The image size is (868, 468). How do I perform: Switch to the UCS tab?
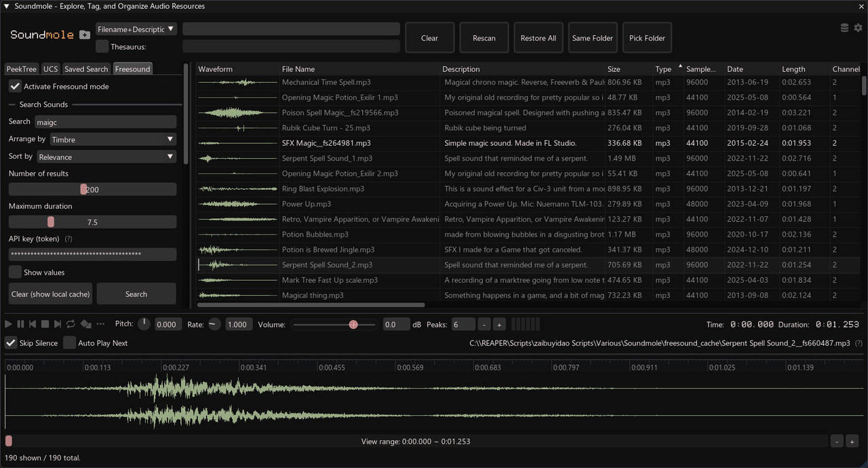pyautogui.click(x=51, y=69)
